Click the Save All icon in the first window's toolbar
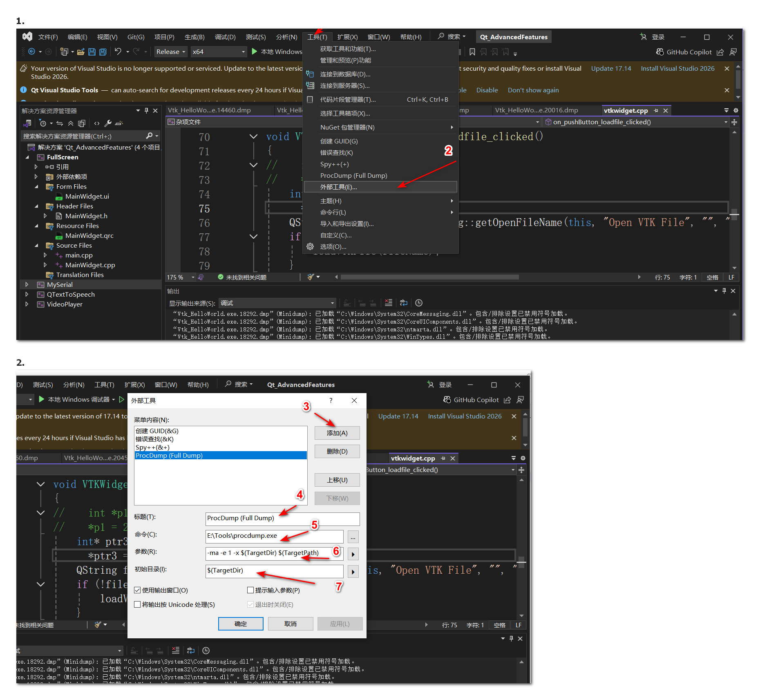The height and width of the screenshot is (700, 760). click(x=103, y=52)
